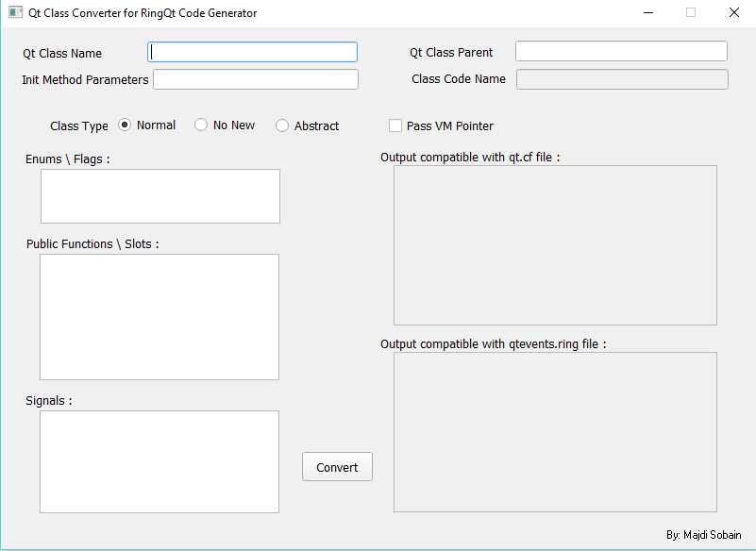Click the qt.cf compatible output area
Viewport: 756px width, 551px height.
pos(555,243)
